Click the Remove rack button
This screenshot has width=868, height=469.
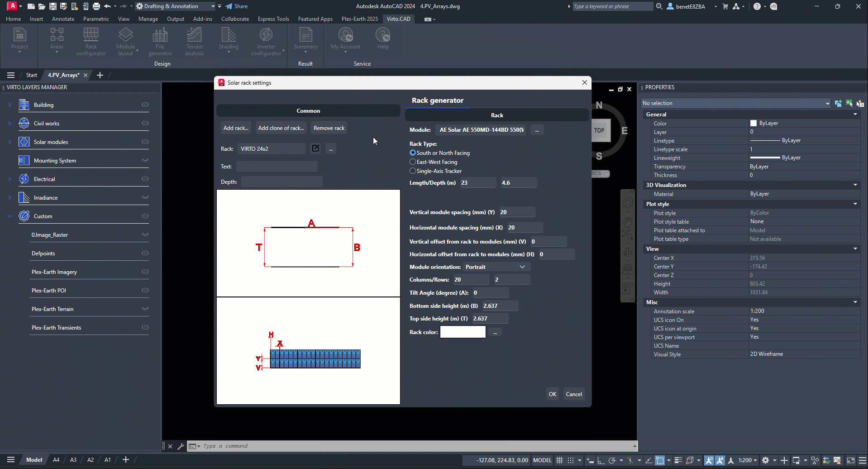tap(329, 128)
